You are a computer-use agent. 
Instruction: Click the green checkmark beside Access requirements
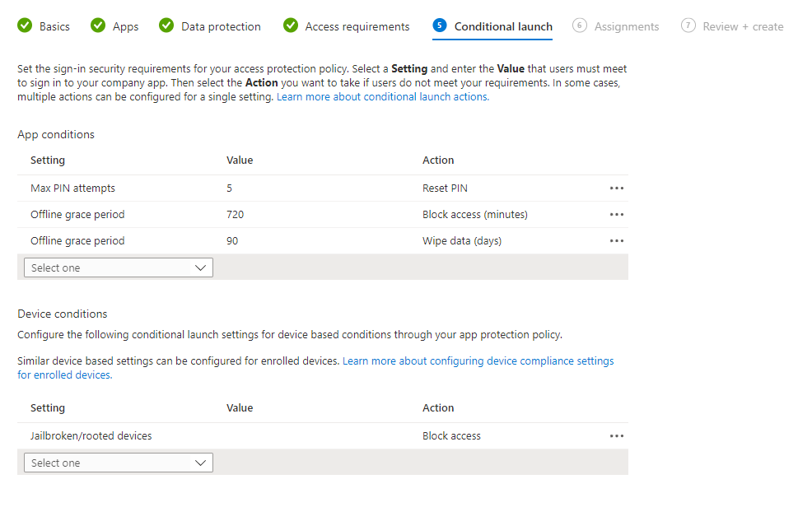pyautogui.click(x=291, y=26)
